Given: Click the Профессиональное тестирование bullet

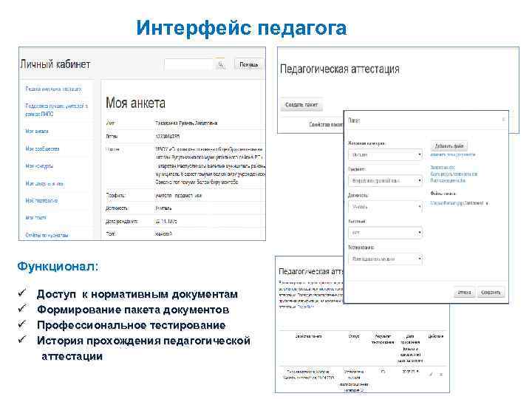Looking at the screenshot, I should [132, 325].
